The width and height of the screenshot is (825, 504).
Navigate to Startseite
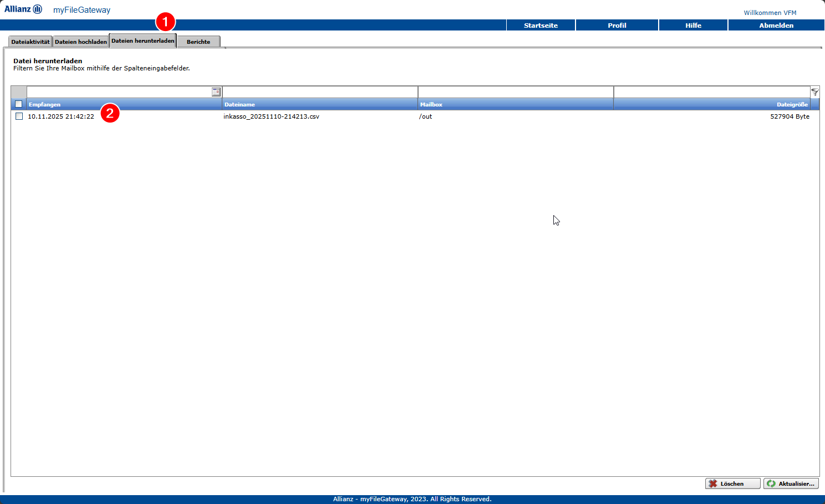541,26
